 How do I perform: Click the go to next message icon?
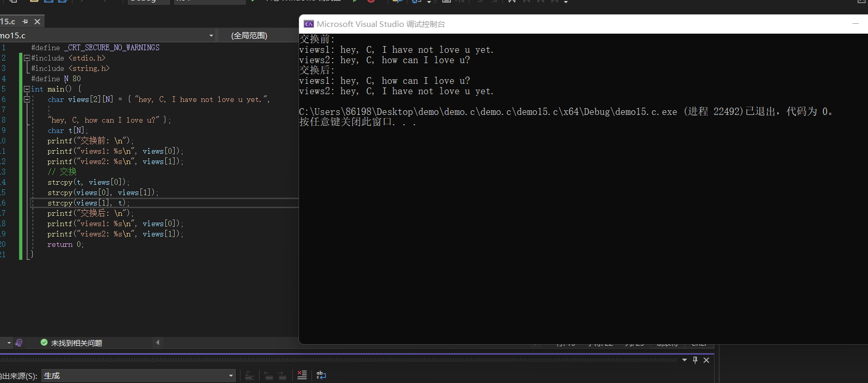(282, 375)
